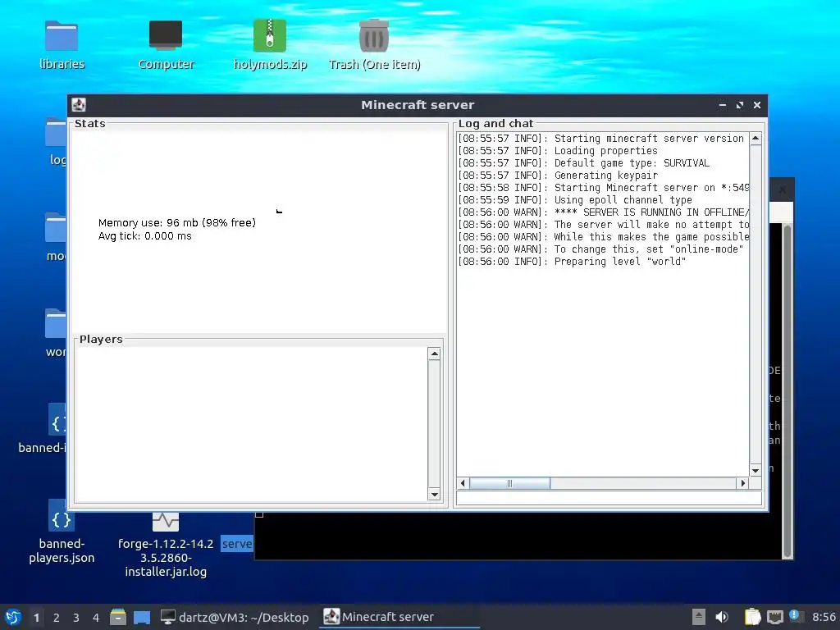Click the terminal window vertical scrollbar
Image resolution: width=840 pixels, height=630 pixels.
click(x=787, y=391)
